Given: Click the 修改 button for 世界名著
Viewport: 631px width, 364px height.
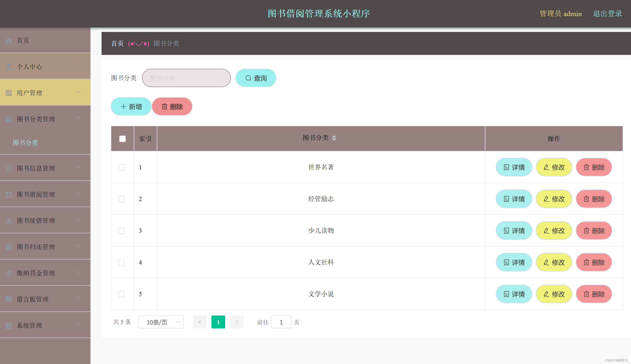Looking at the screenshot, I should [x=554, y=167].
